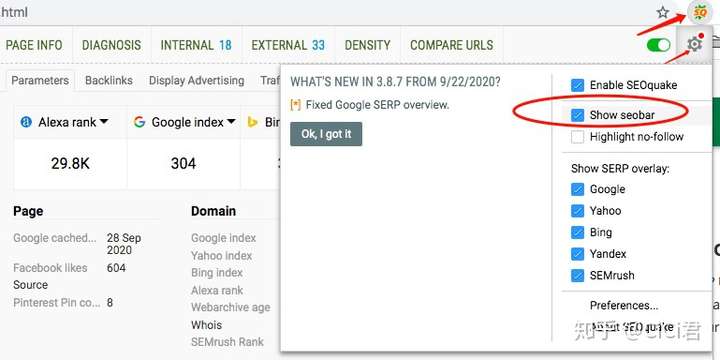Uncheck Enable SEOquake checkbox
Screen dimensions: 720x360
point(577,85)
